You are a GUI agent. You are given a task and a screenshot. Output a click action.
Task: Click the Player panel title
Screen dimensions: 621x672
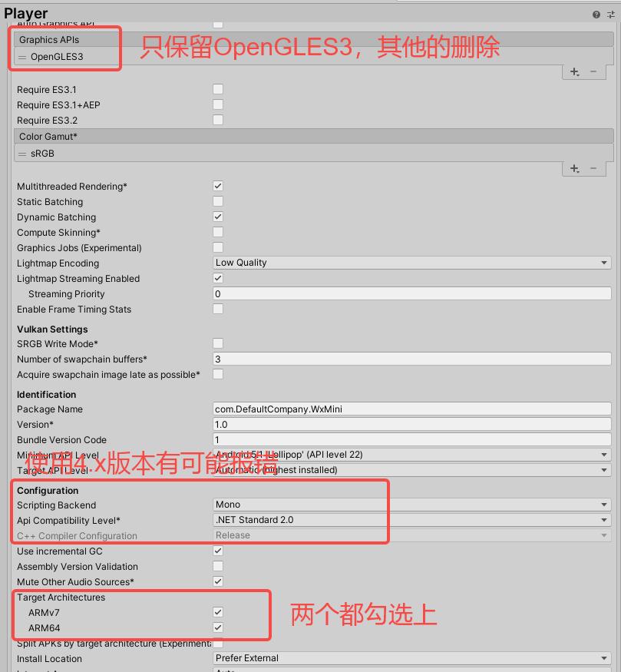[x=25, y=14]
